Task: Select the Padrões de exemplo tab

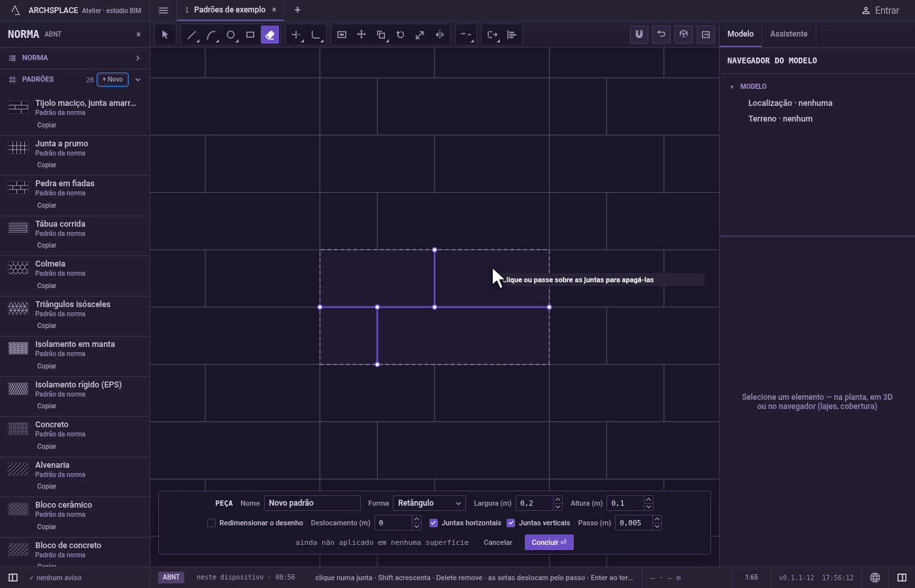Action: (229, 10)
